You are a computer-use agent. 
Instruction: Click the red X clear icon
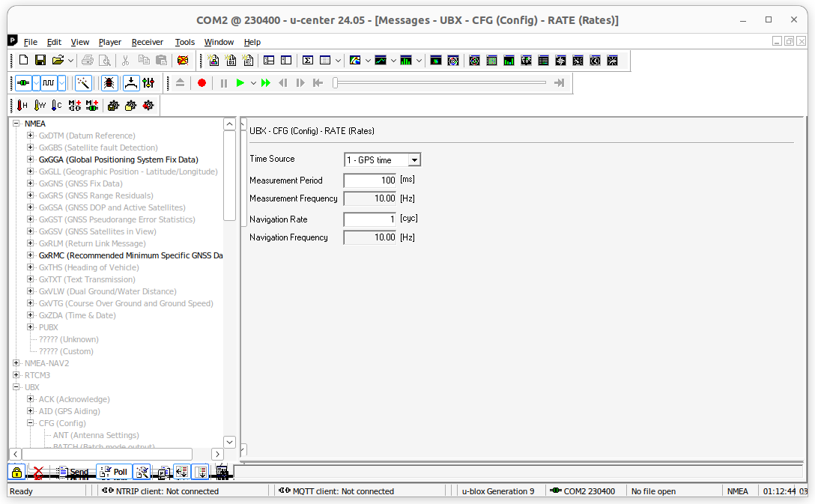point(37,473)
